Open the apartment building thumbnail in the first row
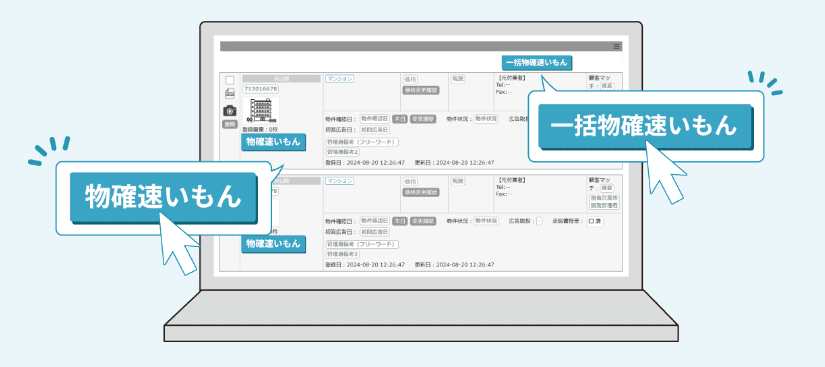825x367 pixels. [x=261, y=110]
